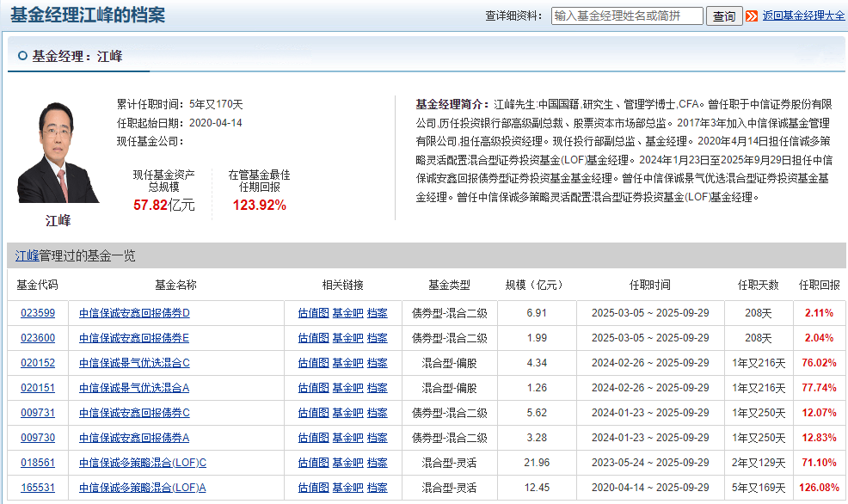848x504 pixels.
Task: Click the orange double-arrow icon beside 返回基金经理大全
Action: (x=752, y=16)
